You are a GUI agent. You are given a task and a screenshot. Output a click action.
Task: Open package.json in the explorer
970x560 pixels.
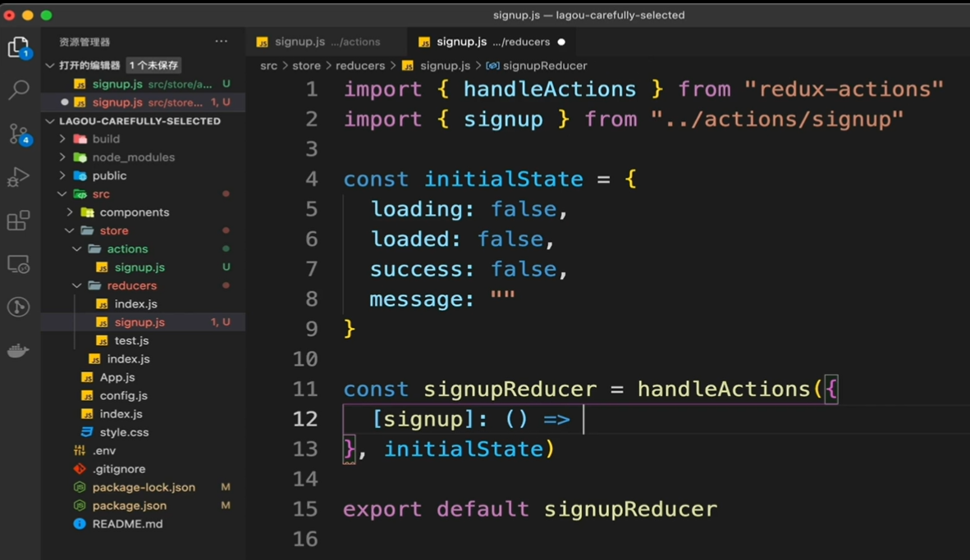coord(130,506)
